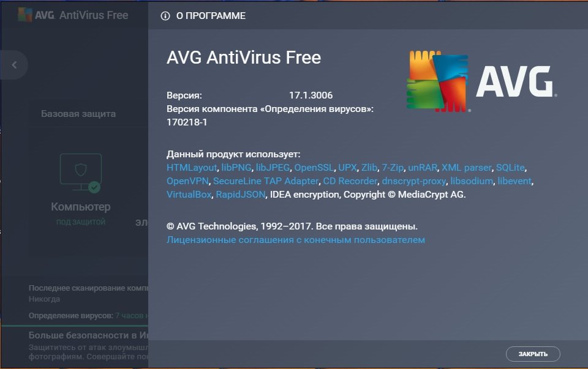Click the large AVG logo in the dialog
Image resolution: width=588 pixels, height=369 pixels.
(x=482, y=81)
